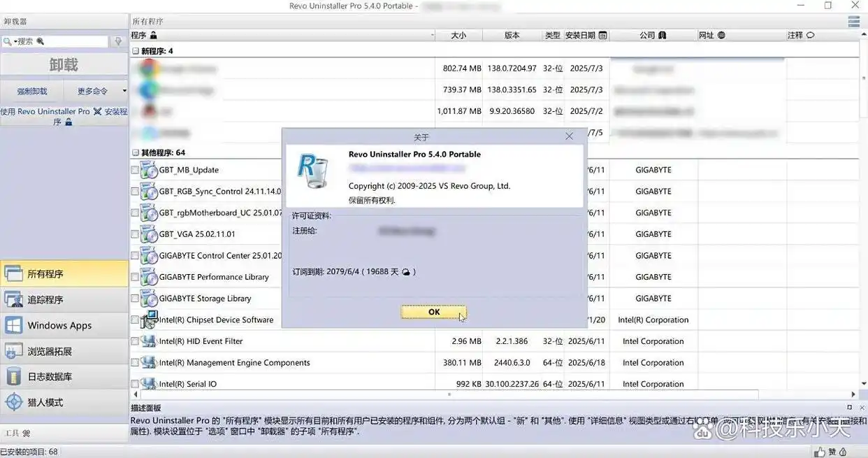Viewport: 868px width, 458px height.
Task: Tick the checkbox for GBT_MB_Update
Action: [135, 170]
